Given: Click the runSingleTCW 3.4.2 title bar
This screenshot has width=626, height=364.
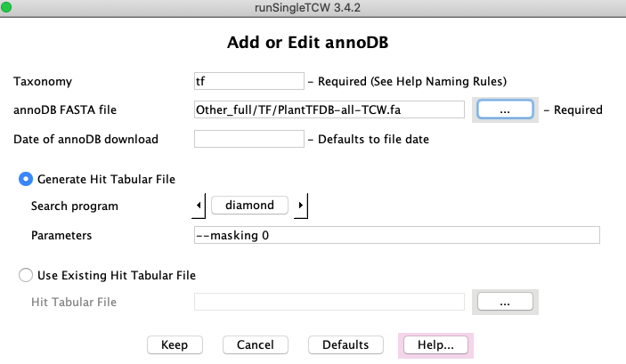Looking at the screenshot, I should (313, 8).
